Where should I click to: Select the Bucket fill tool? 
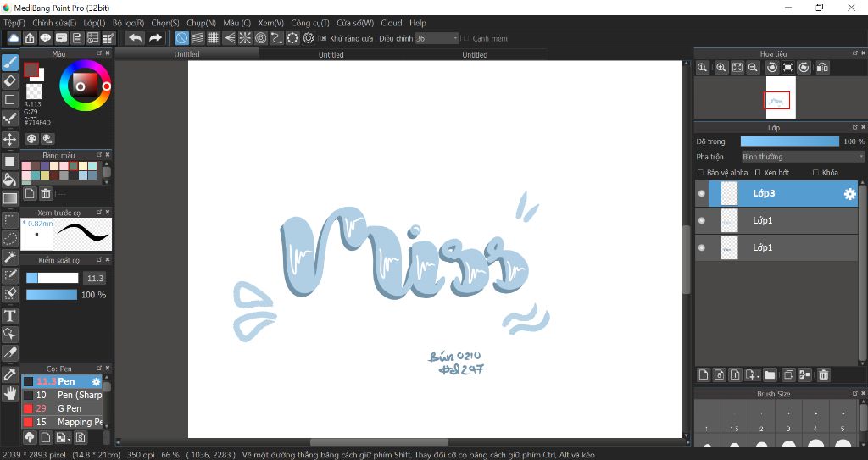point(10,180)
